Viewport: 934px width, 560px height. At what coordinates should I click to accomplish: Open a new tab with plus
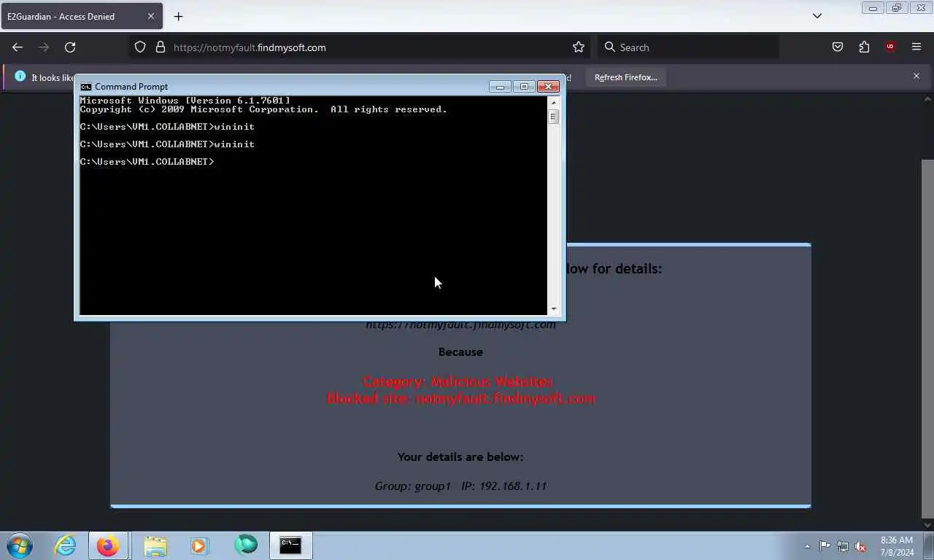tap(178, 16)
